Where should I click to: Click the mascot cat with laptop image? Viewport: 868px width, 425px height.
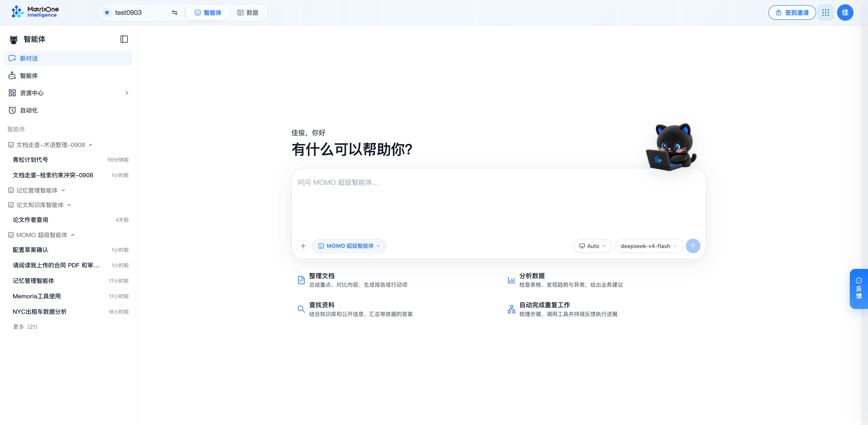coord(671,147)
